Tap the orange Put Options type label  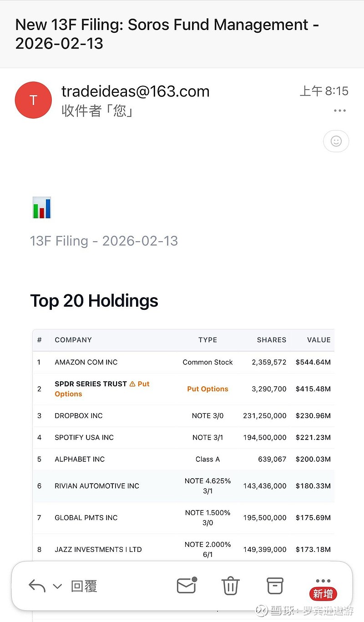pos(207,389)
